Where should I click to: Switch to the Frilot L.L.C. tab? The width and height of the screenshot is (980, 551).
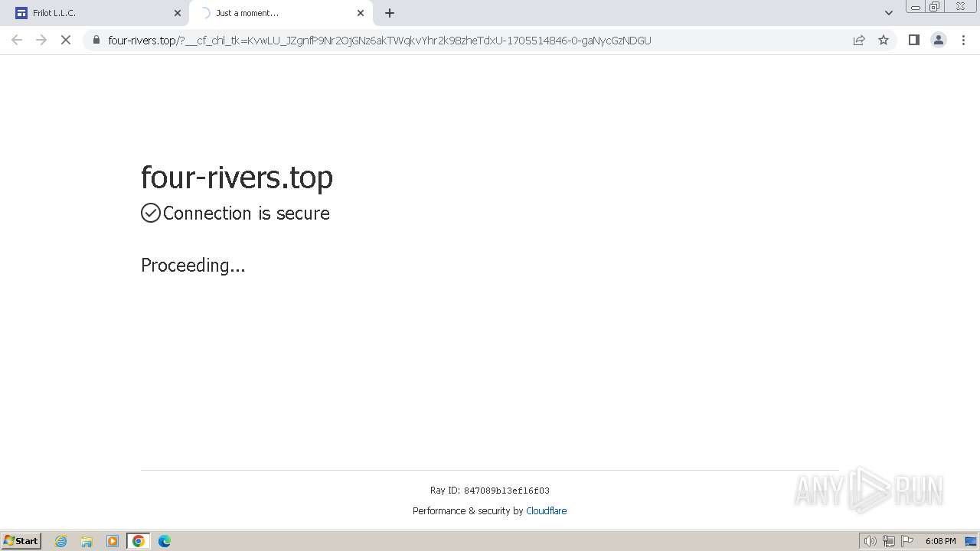point(94,13)
